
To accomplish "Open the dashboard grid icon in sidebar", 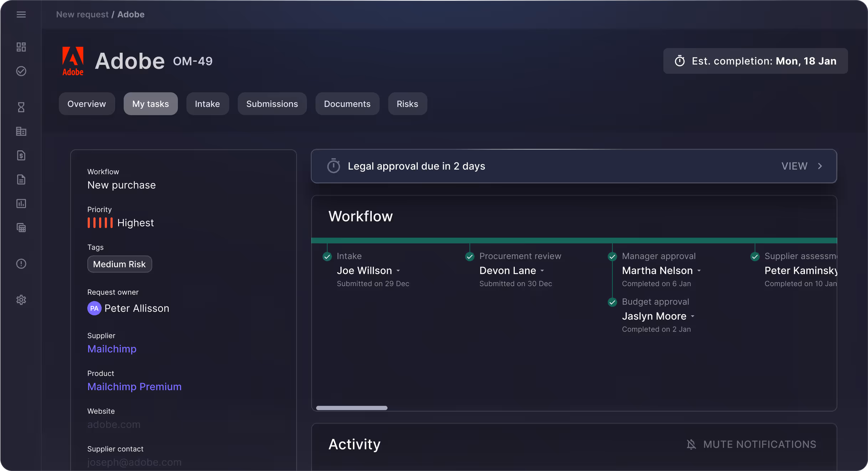I will click(x=21, y=47).
